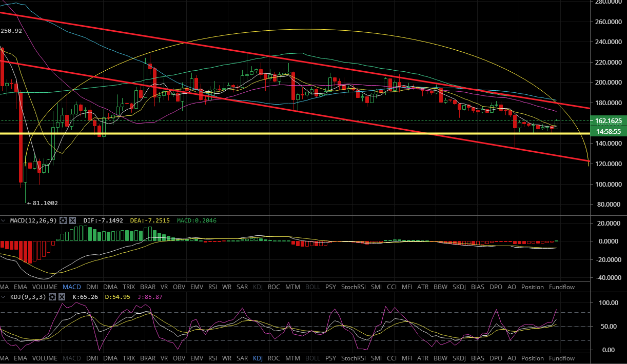Select StochRSI in the KDJ panel's indicator row
The height and width of the screenshot is (364, 627).
point(353,358)
